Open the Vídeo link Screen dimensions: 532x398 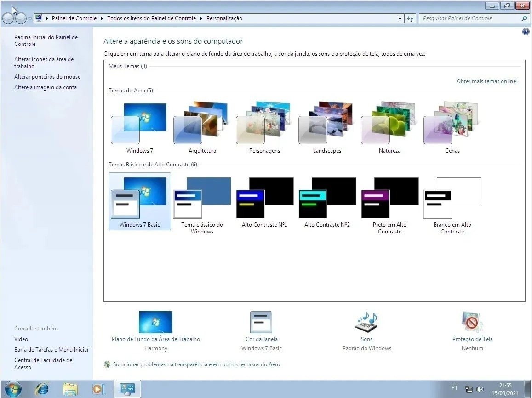pyautogui.click(x=21, y=339)
